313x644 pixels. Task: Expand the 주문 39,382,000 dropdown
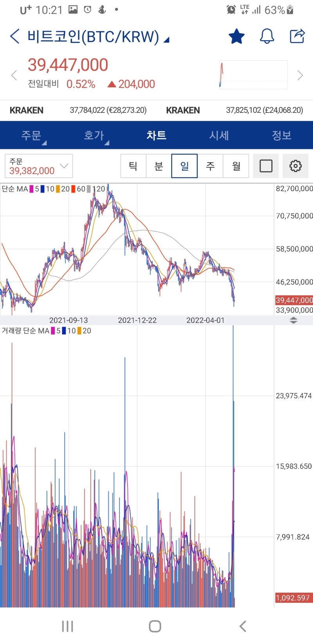point(39,166)
